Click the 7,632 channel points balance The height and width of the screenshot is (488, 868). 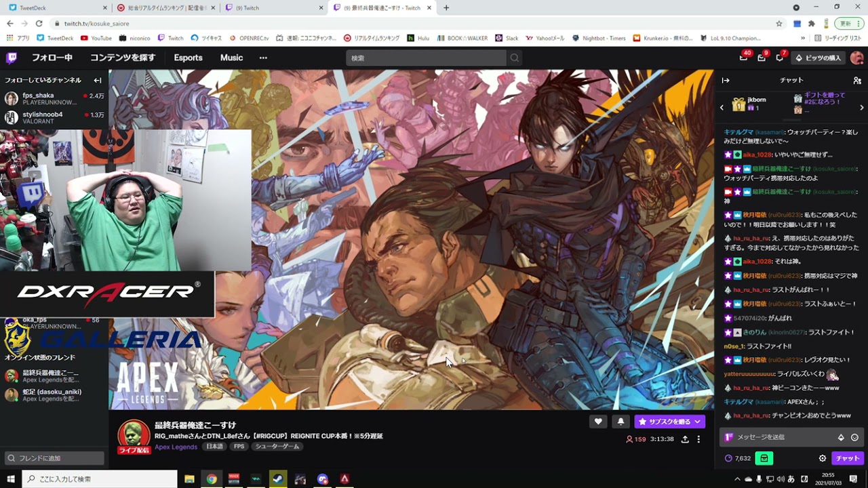click(738, 458)
